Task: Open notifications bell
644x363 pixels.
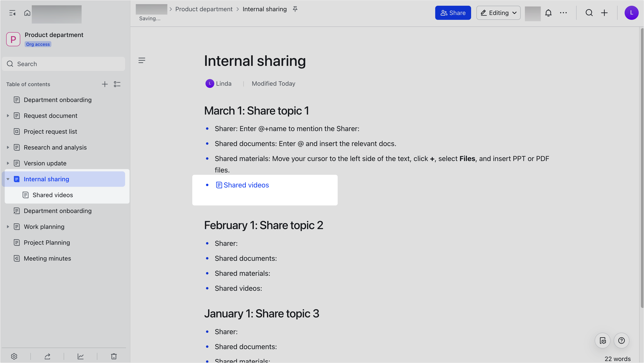Action: pos(548,13)
